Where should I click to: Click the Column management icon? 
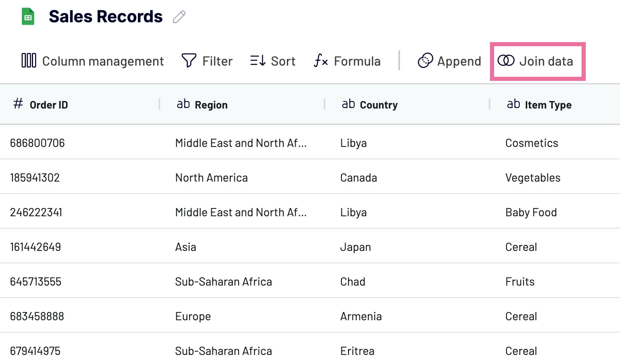pos(28,60)
